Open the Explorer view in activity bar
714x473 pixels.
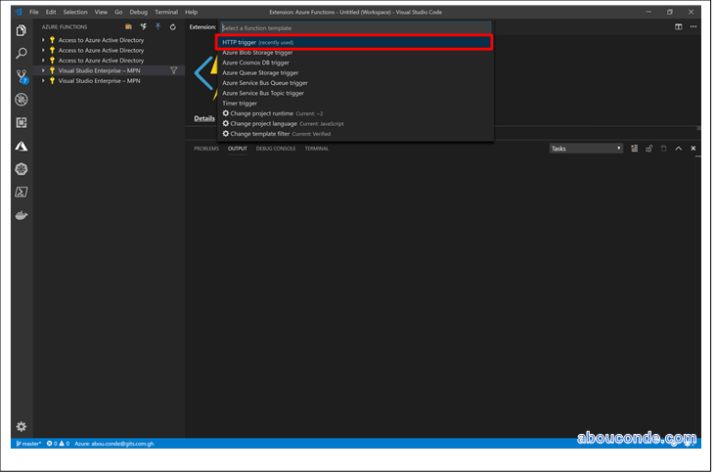tap(21, 31)
